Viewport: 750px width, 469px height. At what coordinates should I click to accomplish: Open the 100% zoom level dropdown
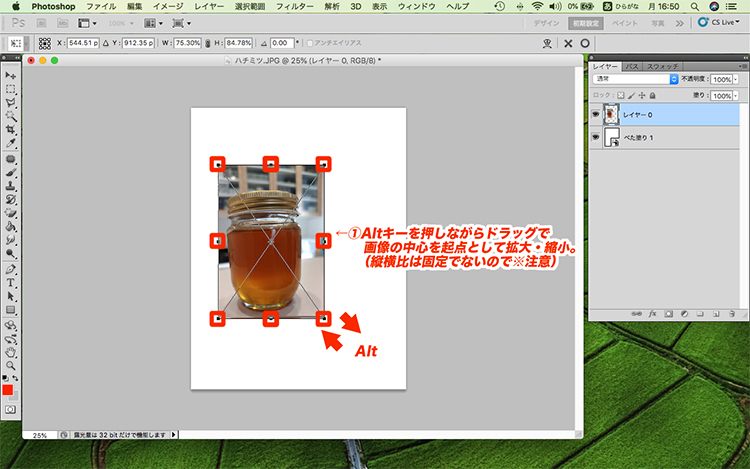(x=121, y=23)
